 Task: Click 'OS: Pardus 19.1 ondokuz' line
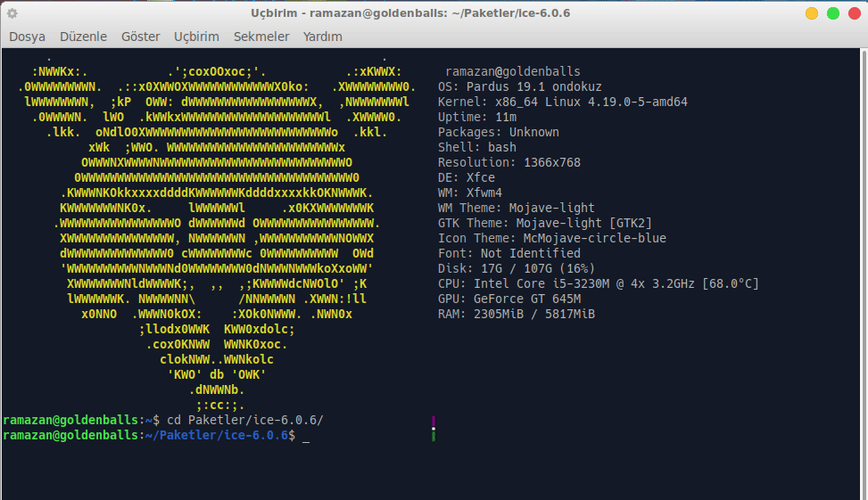point(520,86)
